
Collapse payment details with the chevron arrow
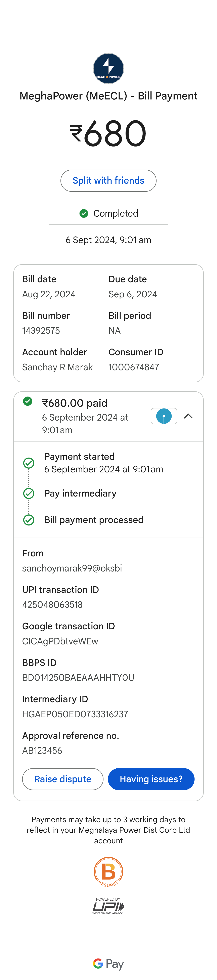[188, 416]
